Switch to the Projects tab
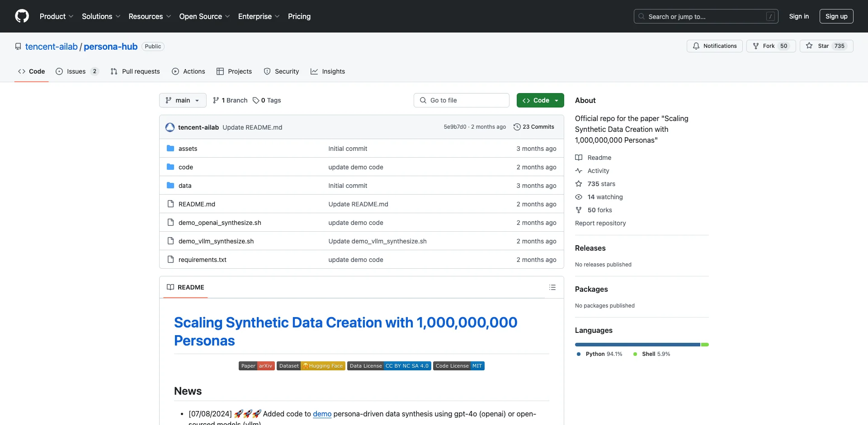 tap(234, 71)
